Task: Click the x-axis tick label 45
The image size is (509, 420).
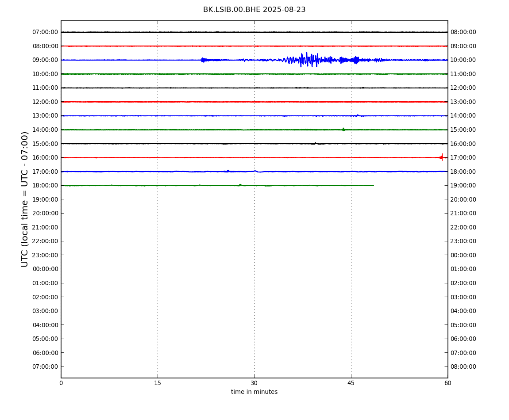Action: tap(351, 383)
